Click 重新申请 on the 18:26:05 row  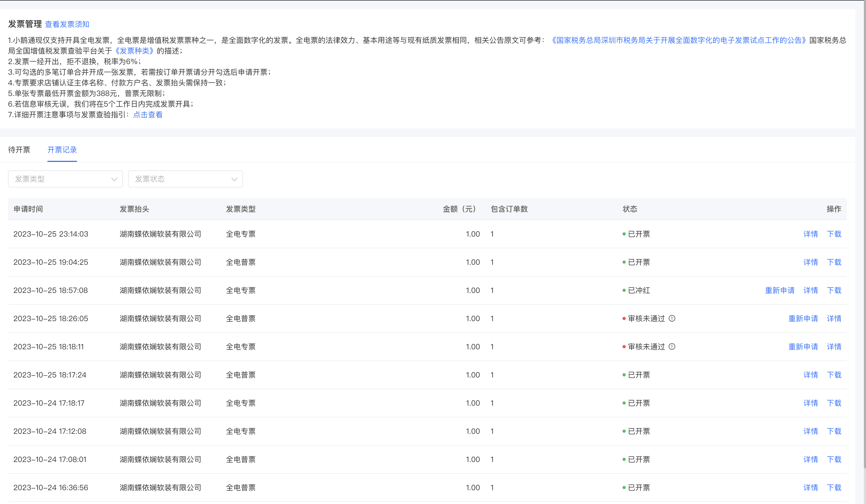point(803,318)
